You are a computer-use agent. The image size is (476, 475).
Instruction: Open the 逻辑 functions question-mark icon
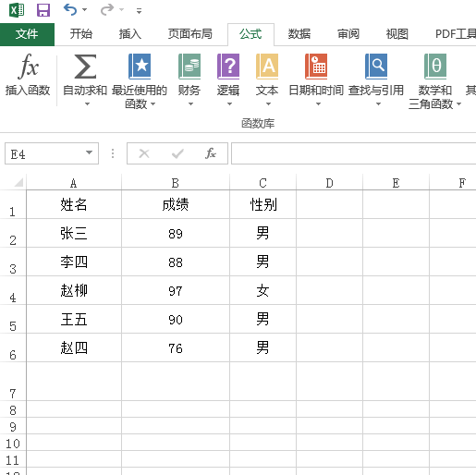point(228,67)
